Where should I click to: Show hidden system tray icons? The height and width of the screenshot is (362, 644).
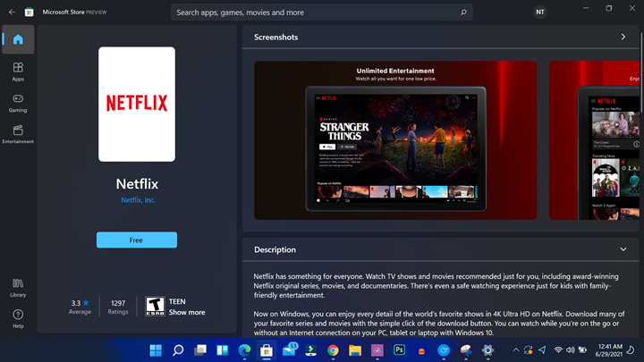516,350
